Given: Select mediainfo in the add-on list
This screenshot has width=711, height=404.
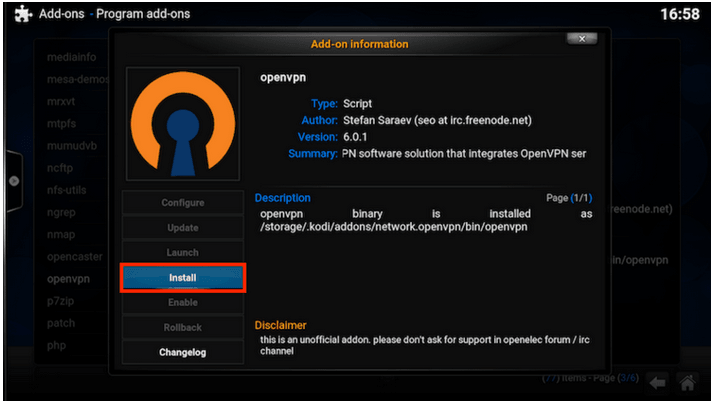Looking at the screenshot, I should pos(72,57).
